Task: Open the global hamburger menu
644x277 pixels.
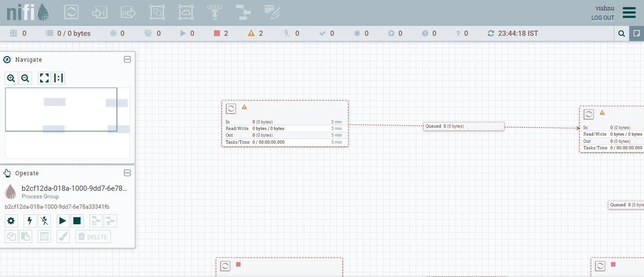Action: point(629,13)
